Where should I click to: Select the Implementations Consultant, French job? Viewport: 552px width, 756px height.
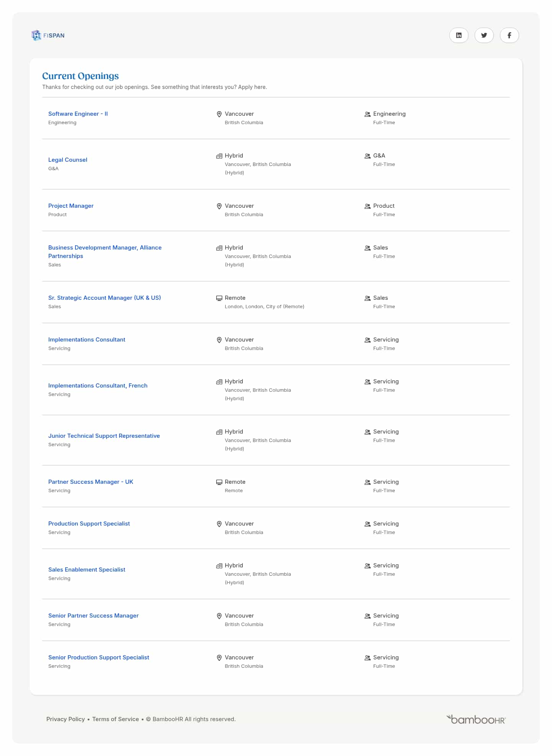tap(98, 386)
